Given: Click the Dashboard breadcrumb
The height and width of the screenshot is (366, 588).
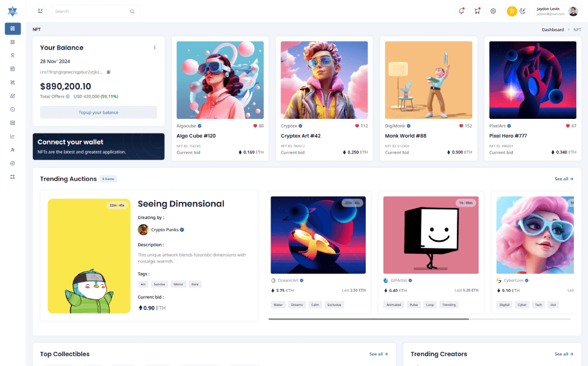Looking at the screenshot, I should point(553,29).
